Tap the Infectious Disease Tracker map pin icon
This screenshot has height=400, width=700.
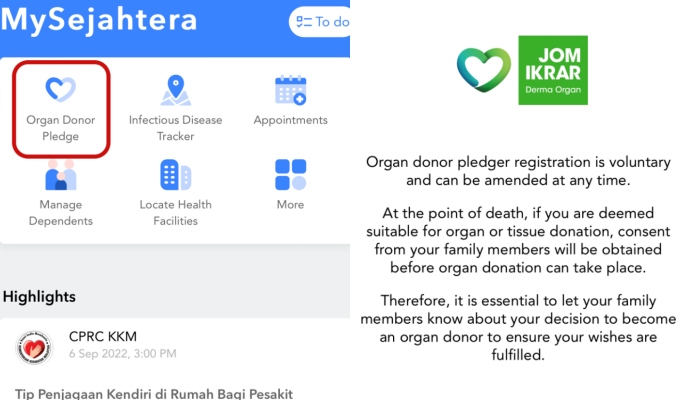pyautogui.click(x=175, y=90)
